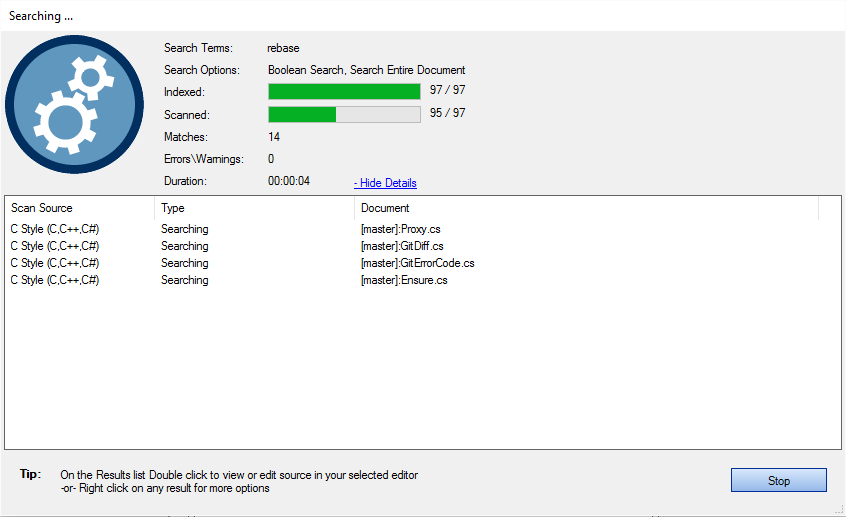Click Searching type cell for GitErrorCode.cs row
Image resolution: width=846 pixels, height=517 pixels.
point(185,263)
